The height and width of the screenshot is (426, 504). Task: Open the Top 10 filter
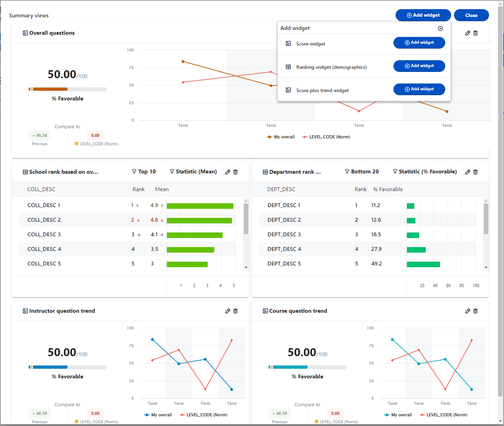[x=144, y=172]
